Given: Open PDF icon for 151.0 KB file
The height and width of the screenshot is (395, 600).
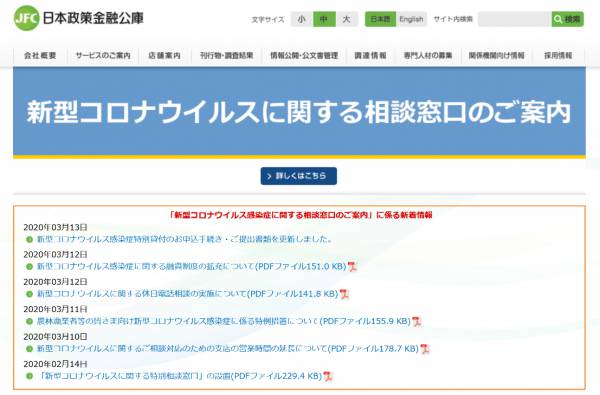Looking at the screenshot, I should [x=352, y=266].
